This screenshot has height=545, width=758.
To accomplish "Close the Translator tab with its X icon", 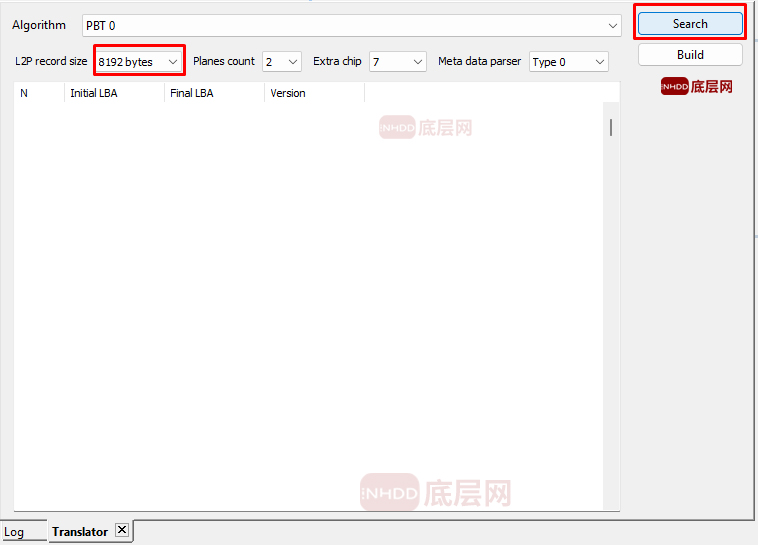I will pyautogui.click(x=122, y=530).
